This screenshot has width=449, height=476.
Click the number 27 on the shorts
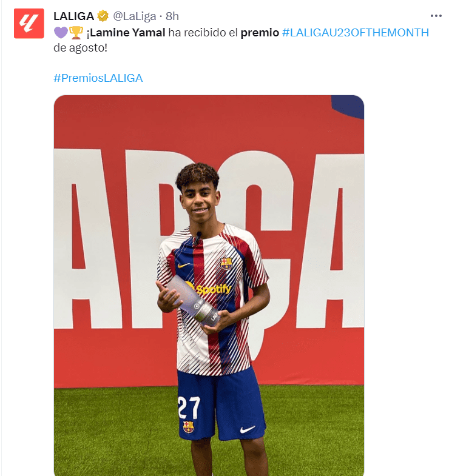189,407
